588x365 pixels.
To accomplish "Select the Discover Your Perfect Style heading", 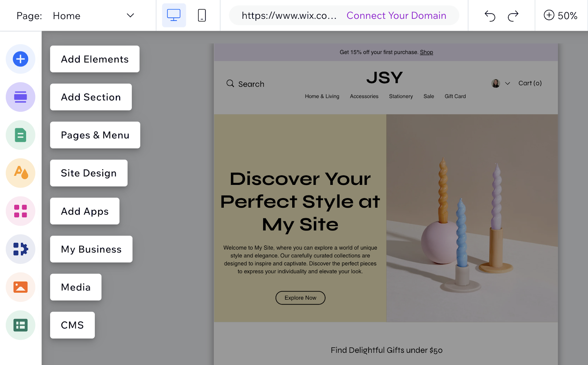I will tap(300, 201).
